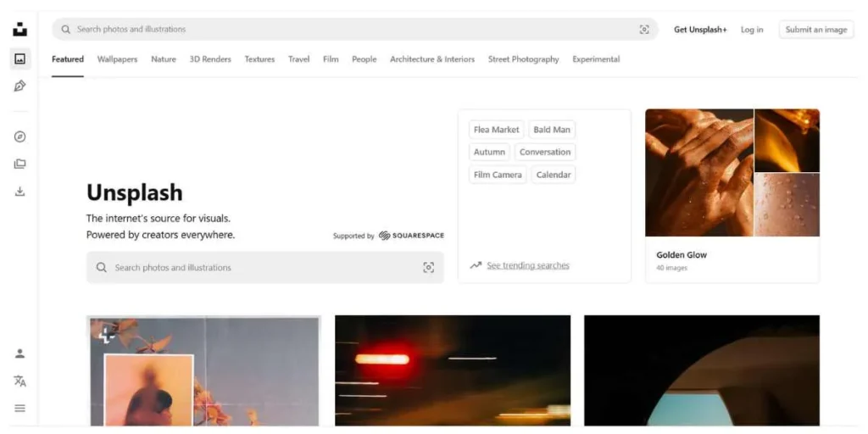Viewport: 868px width, 434px height.
Task: Click magnifier icon in hero search box
Action: click(x=102, y=267)
